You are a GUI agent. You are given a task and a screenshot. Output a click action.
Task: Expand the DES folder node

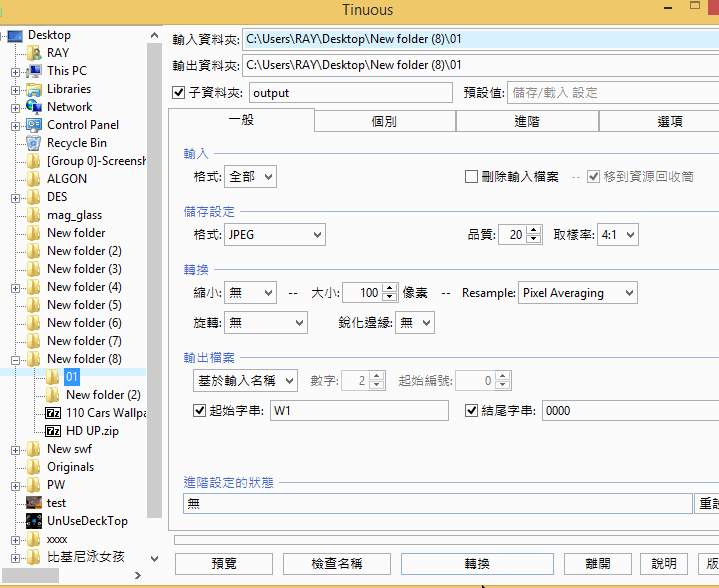click(x=15, y=199)
